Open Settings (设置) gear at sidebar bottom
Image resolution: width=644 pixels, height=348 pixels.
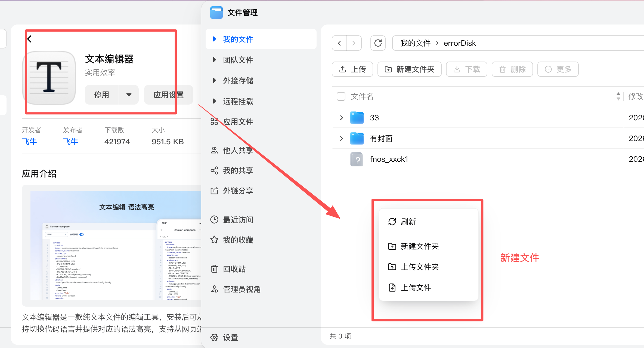pos(230,338)
